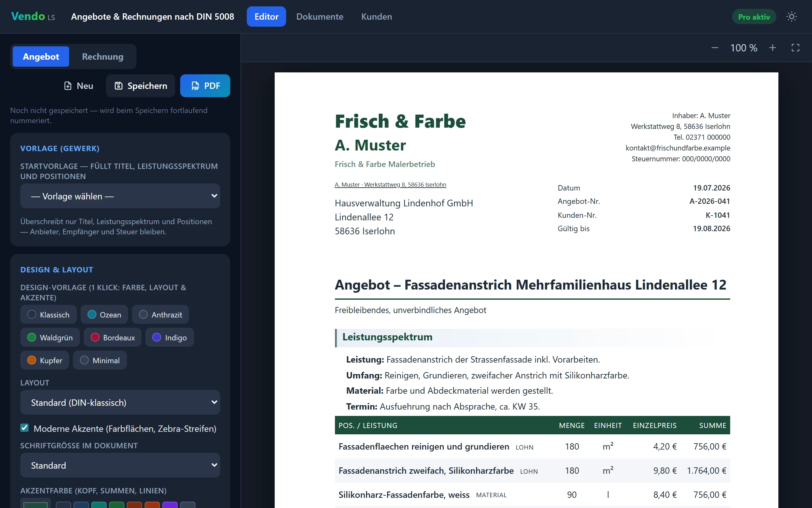Pick the teal accent color swatch
Image resolution: width=812 pixels, height=508 pixels.
click(x=99, y=505)
